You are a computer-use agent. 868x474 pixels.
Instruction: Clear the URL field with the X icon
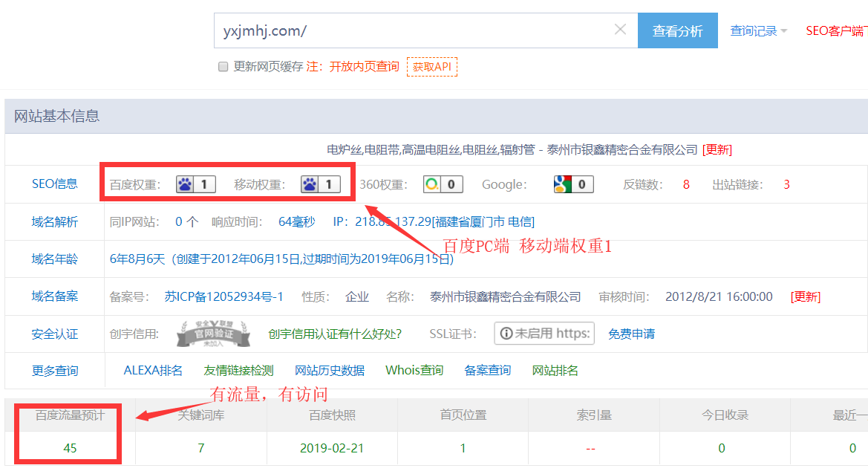(x=620, y=30)
